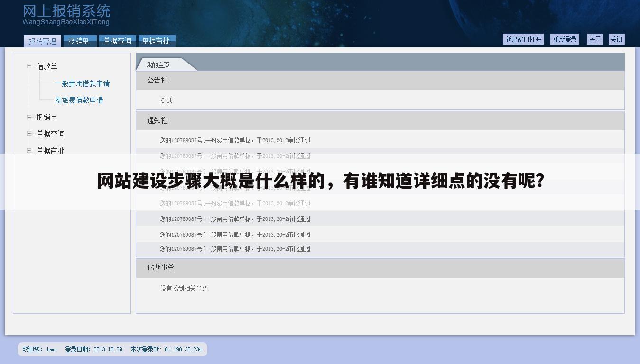The width and height of the screenshot is (640, 364).
Task: Switch to the 单据审批 tab
Action: [x=157, y=41]
